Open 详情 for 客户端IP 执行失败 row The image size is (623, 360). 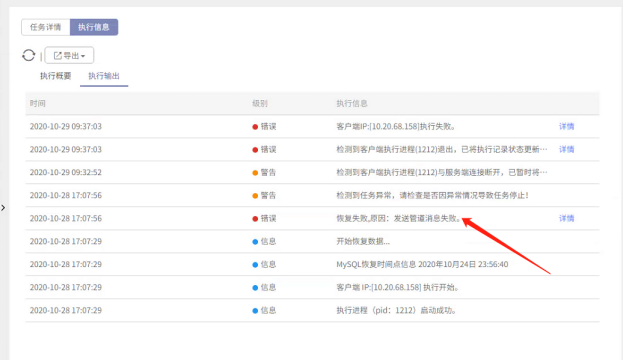click(x=567, y=126)
